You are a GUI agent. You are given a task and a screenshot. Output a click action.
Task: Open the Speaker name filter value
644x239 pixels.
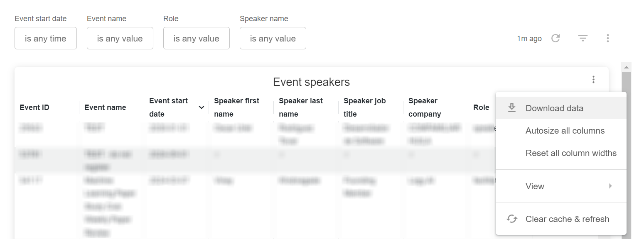(x=273, y=38)
